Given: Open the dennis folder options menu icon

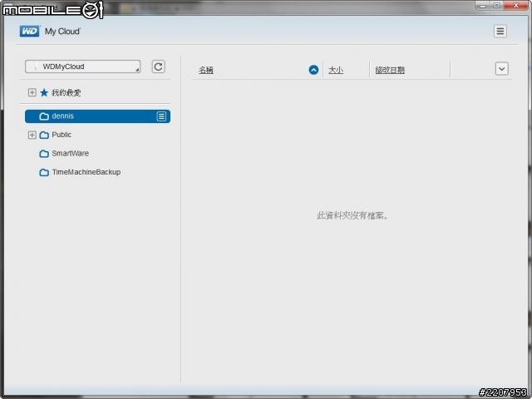Looking at the screenshot, I should click(x=161, y=116).
